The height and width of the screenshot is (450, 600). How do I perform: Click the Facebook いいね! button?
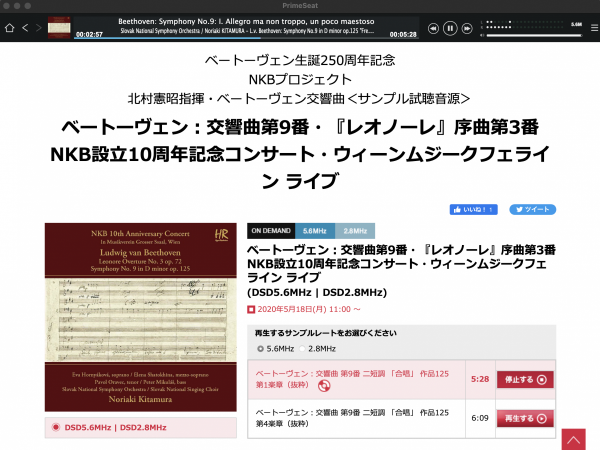[x=474, y=210]
